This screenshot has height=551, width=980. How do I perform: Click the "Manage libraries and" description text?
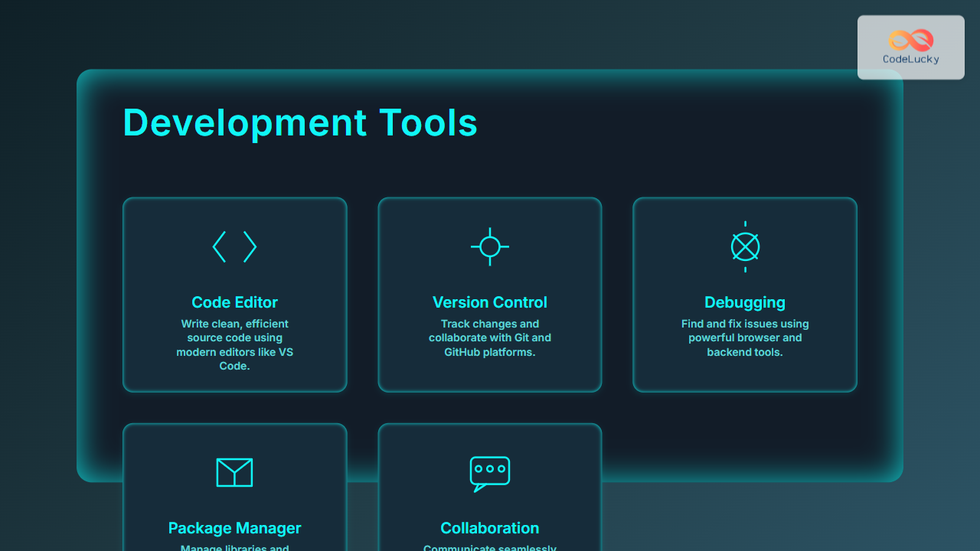pyautogui.click(x=234, y=547)
